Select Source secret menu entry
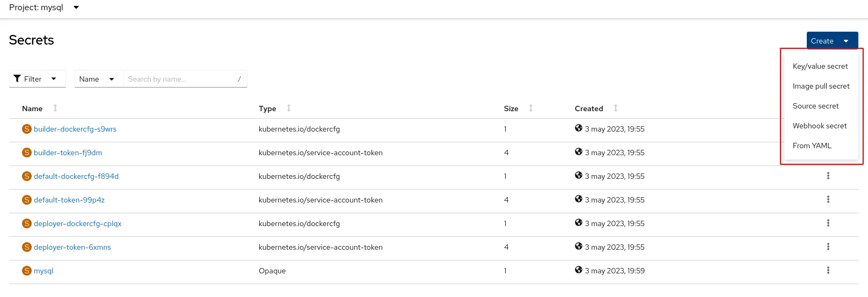This screenshot has height=297, width=868. click(x=815, y=106)
